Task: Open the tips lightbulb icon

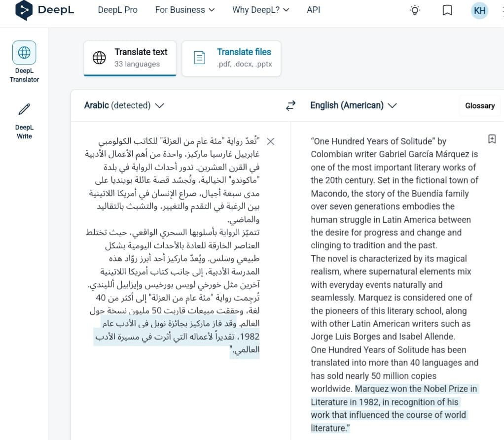Action: (415, 10)
